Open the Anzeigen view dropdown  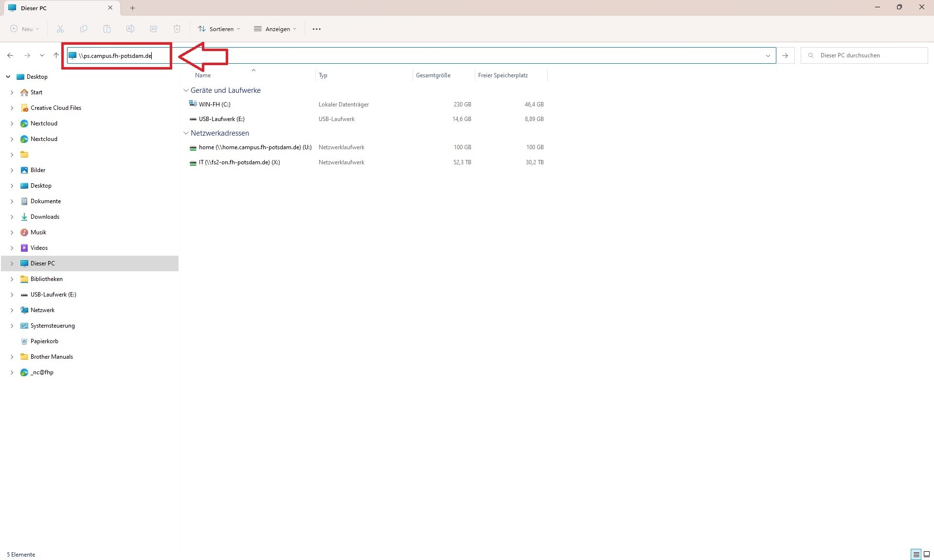pyautogui.click(x=275, y=29)
